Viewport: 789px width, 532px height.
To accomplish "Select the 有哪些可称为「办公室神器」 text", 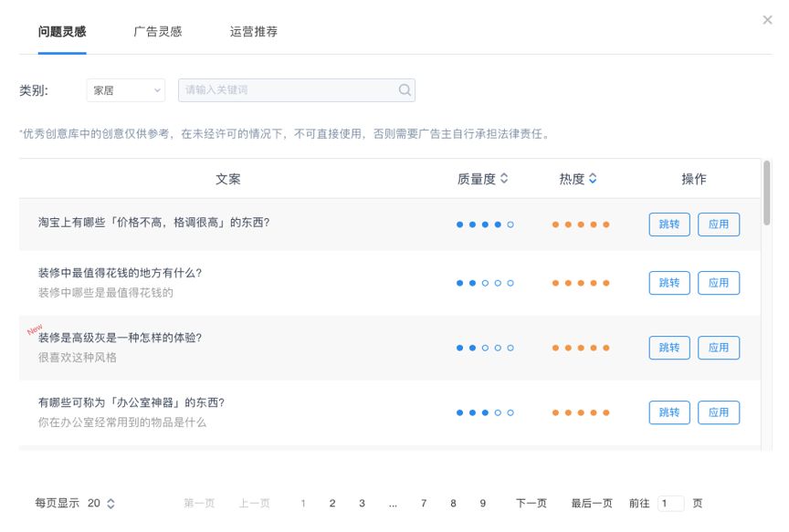I will (x=131, y=402).
